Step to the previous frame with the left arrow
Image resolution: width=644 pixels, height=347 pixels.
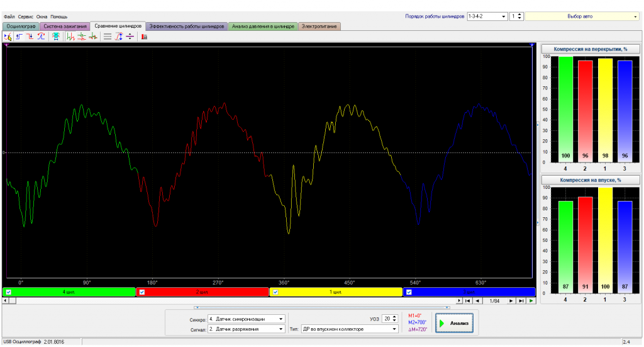pos(477,301)
